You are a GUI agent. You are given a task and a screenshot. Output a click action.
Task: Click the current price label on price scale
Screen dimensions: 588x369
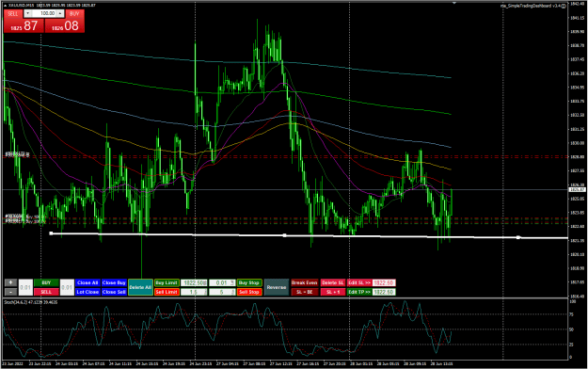click(x=577, y=190)
